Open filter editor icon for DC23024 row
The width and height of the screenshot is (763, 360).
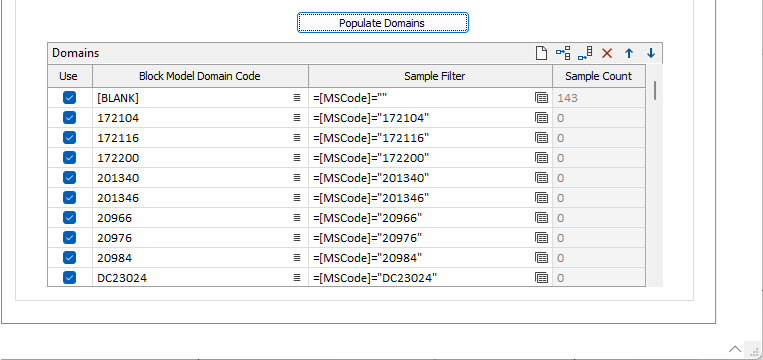tap(542, 278)
